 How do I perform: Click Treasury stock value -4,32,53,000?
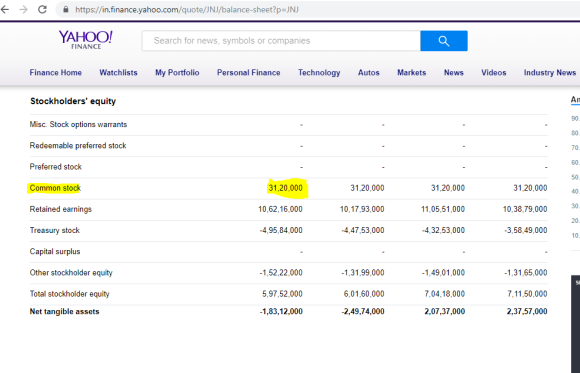tap(444, 230)
